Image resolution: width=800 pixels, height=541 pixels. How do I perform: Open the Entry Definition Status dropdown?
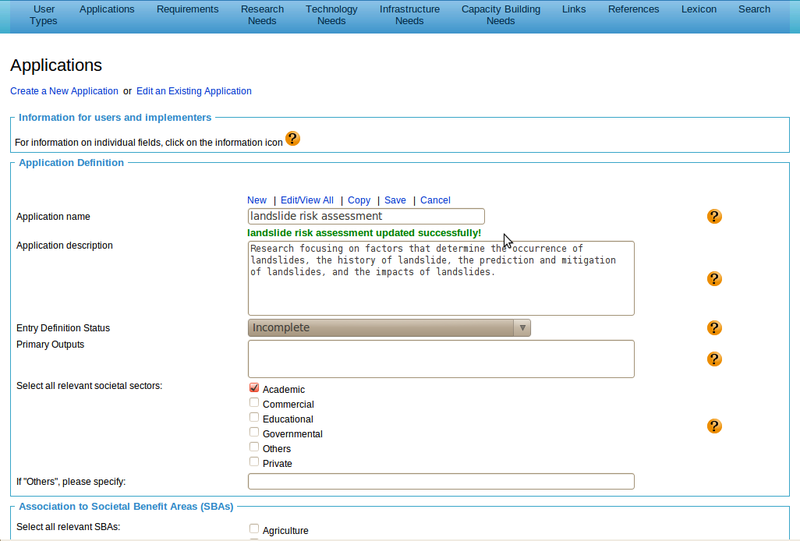389,328
